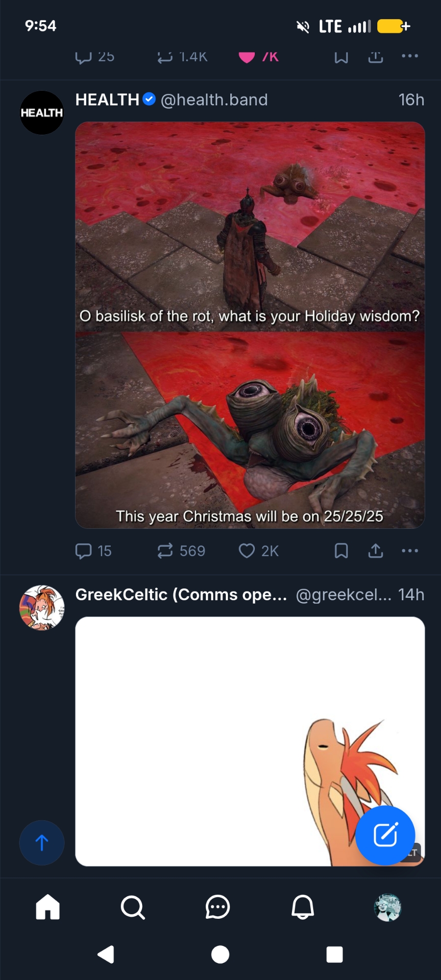Viewport: 441px width, 980px height.
Task: Open the @health.band handle link
Action: (214, 100)
